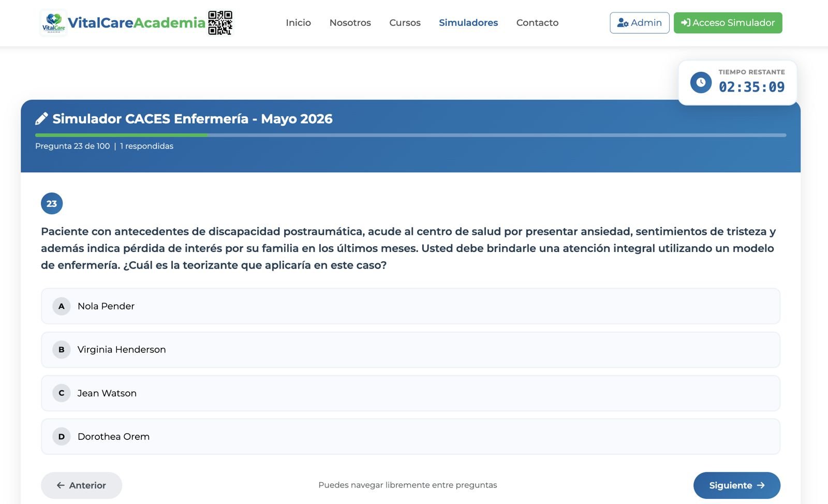Image resolution: width=828 pixels, height=504 pixels.
Task: Click the 1 respondidas counter
Action: tap(146, 146)
